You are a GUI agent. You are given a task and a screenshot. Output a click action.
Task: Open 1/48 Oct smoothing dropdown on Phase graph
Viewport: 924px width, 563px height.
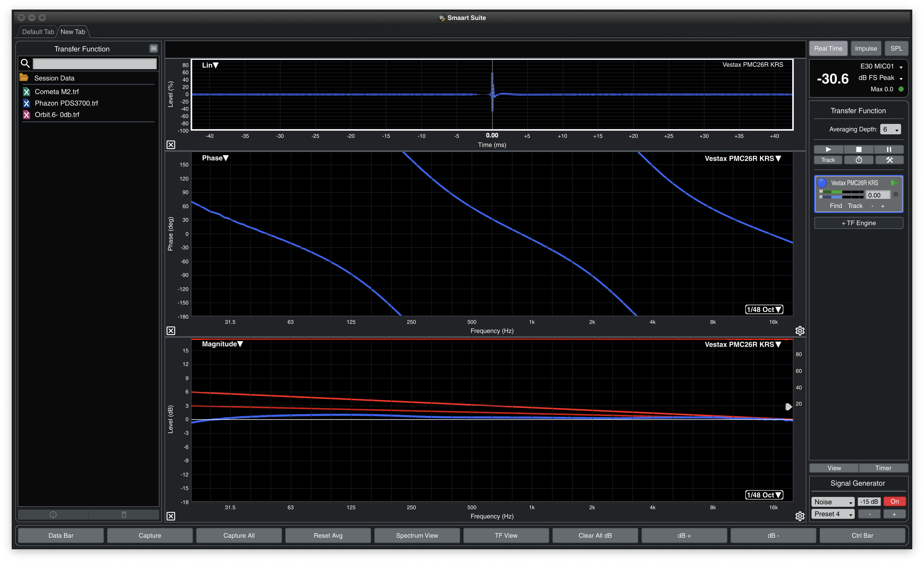[x=764, y=309]
